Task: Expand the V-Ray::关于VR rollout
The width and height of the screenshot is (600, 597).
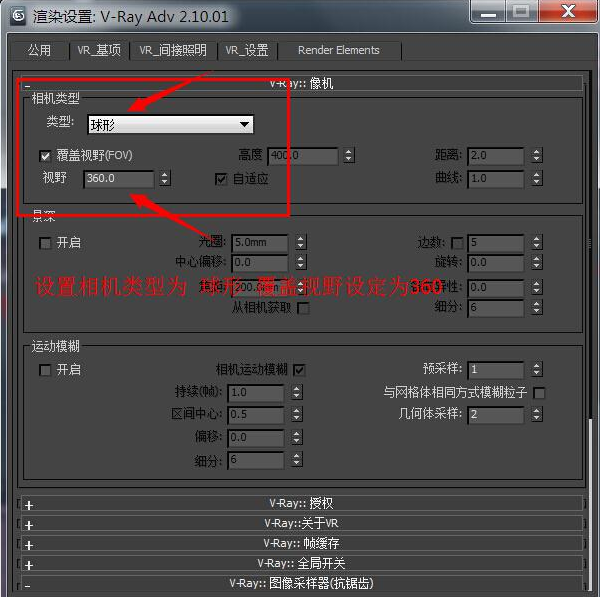Action: click(x=302, y=523)
